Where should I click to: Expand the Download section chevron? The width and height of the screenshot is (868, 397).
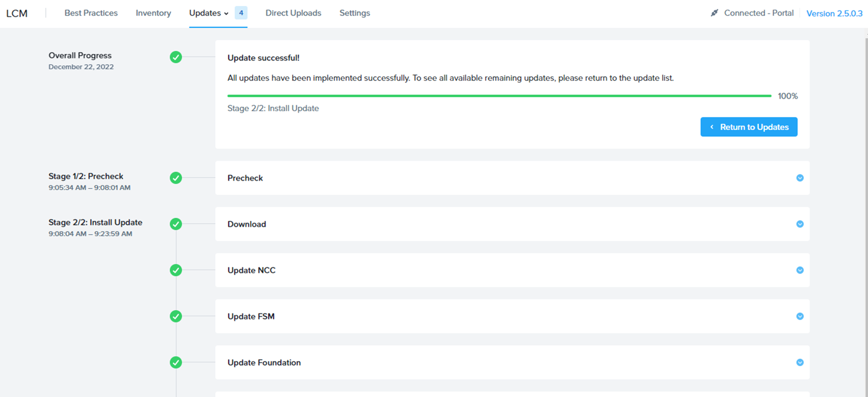click(800, 224)
